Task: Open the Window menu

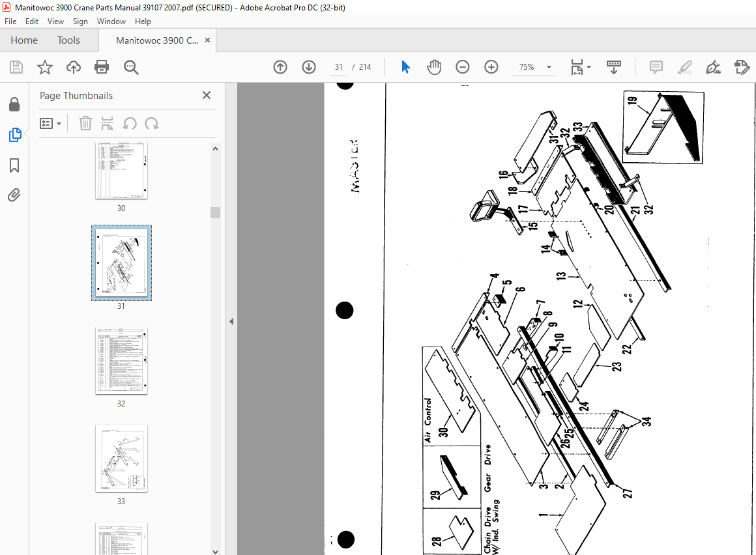Action: [x=111, y=21]
